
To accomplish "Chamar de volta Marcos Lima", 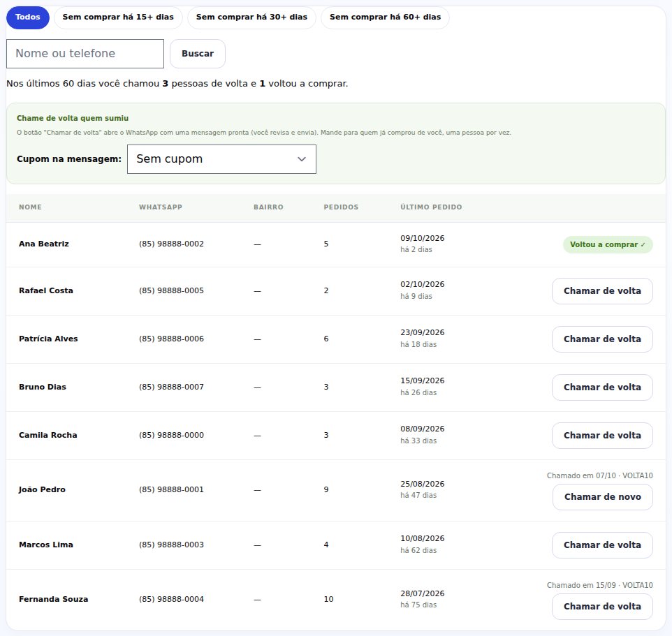I will (602, 545).
